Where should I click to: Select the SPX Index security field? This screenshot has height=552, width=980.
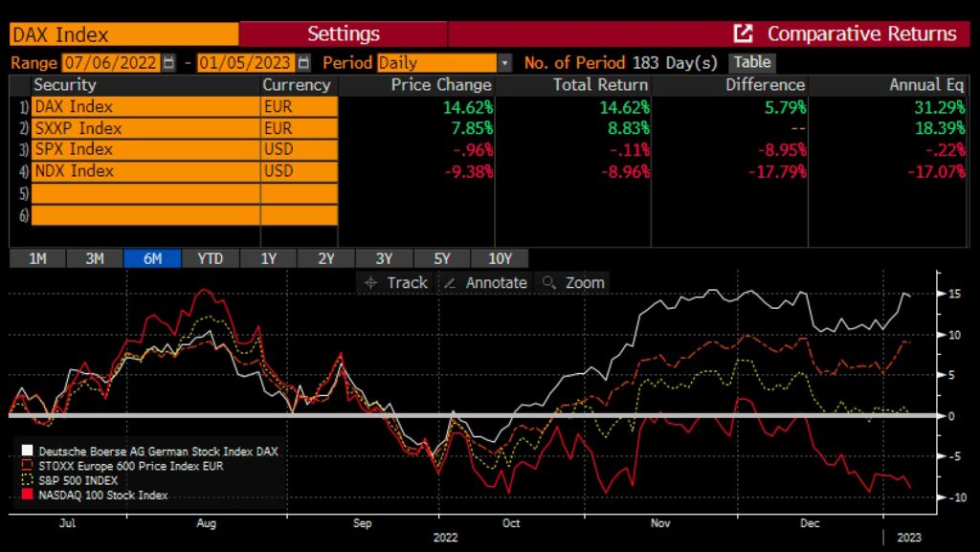[x=145, y=149]
